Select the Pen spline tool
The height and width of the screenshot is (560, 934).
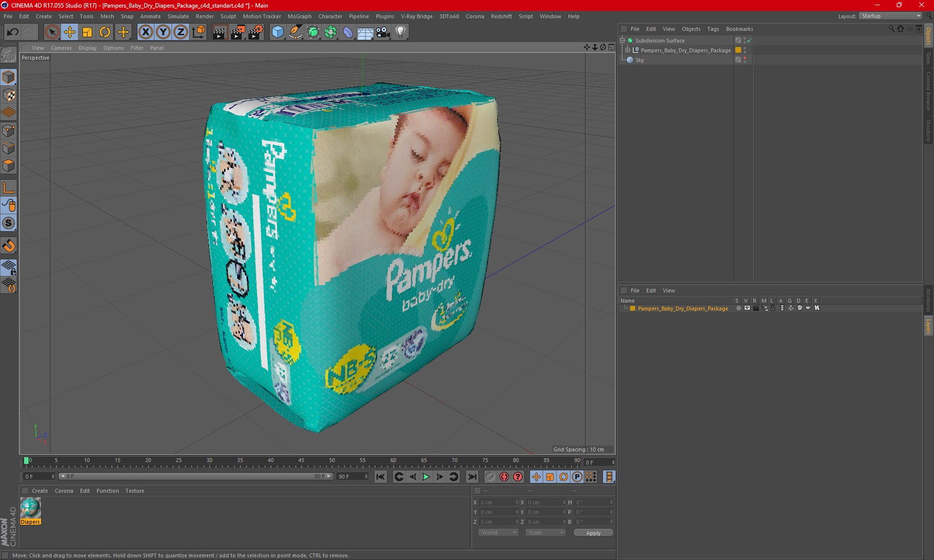coord(295,32)
